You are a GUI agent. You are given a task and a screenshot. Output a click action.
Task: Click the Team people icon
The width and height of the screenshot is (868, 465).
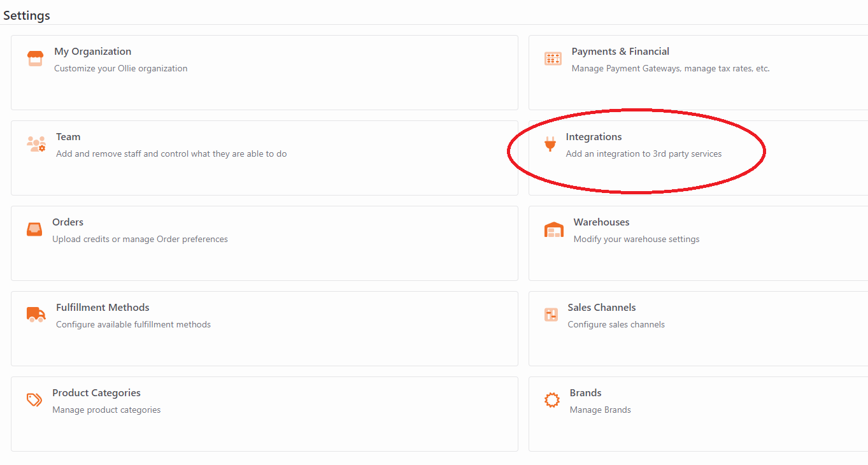(x=36, y=143)
